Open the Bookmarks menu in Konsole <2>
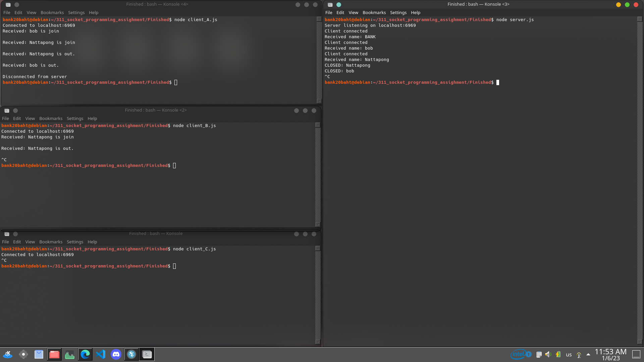644x362 pixels. (x=51, y=118)
